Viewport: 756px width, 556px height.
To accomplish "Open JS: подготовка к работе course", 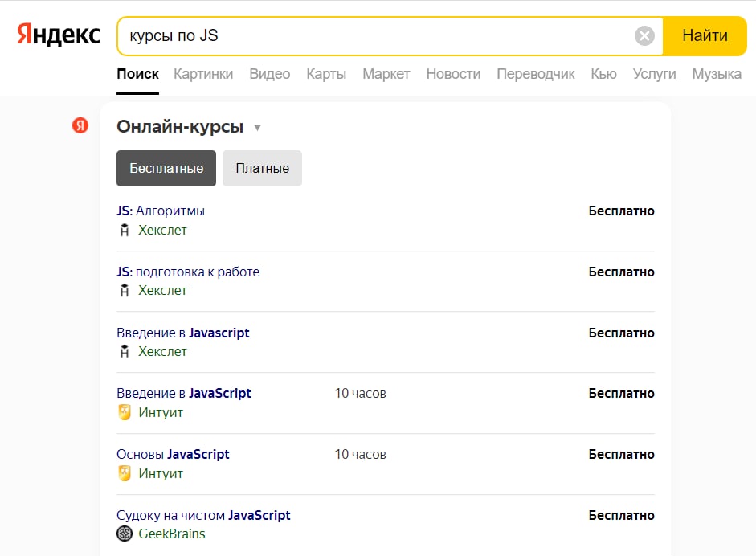I will click(188, 272).
